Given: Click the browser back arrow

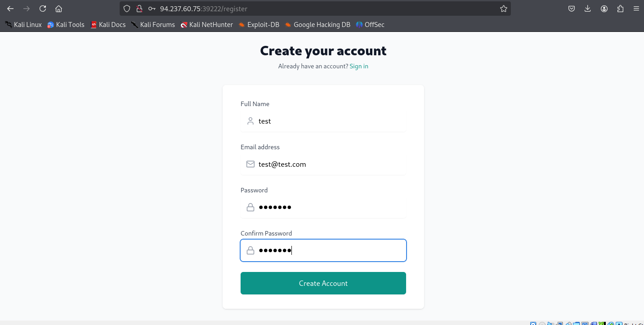Looking at the screenshot, I should point(10,9).
